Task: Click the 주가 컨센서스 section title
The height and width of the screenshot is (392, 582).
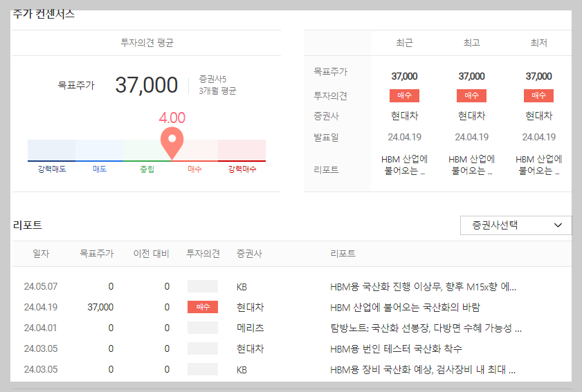Action: (x=44, y=14)
